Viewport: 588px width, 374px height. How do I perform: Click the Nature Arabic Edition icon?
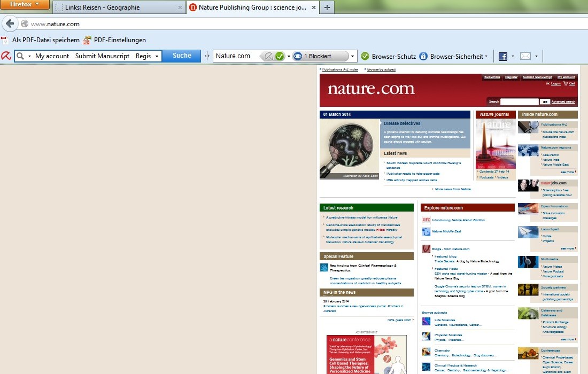(x=426, y=220)
